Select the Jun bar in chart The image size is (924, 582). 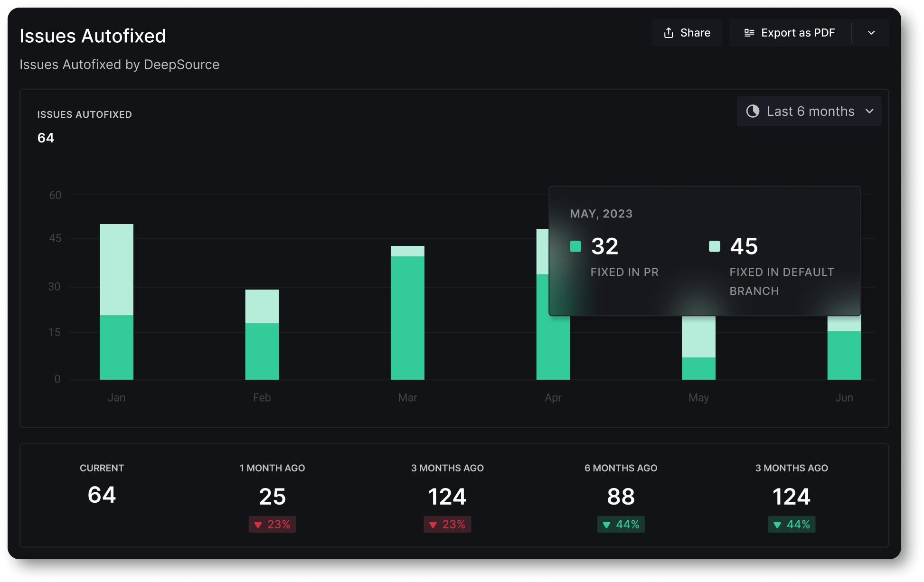click(844, 348)
